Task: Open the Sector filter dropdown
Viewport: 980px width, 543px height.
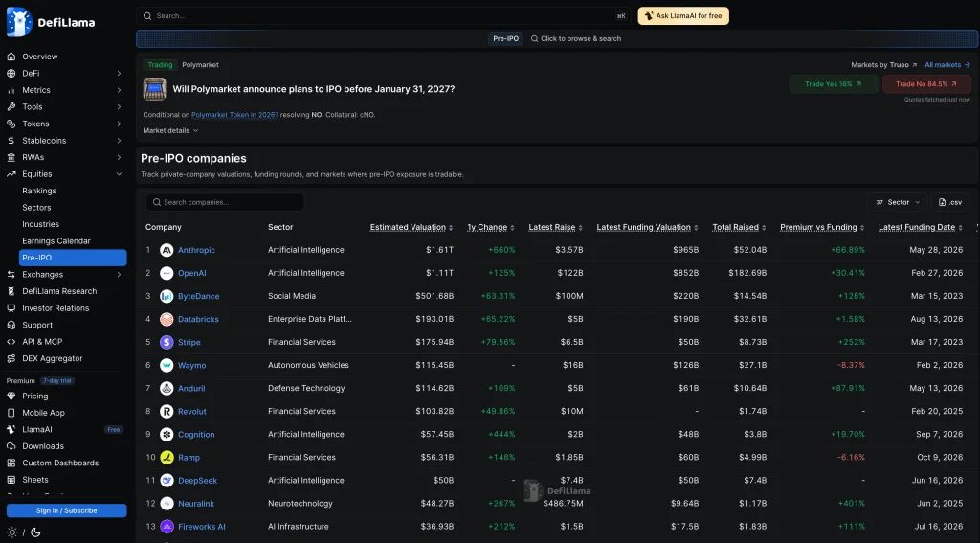Action: pyautogui.click(x=898, y=202)
